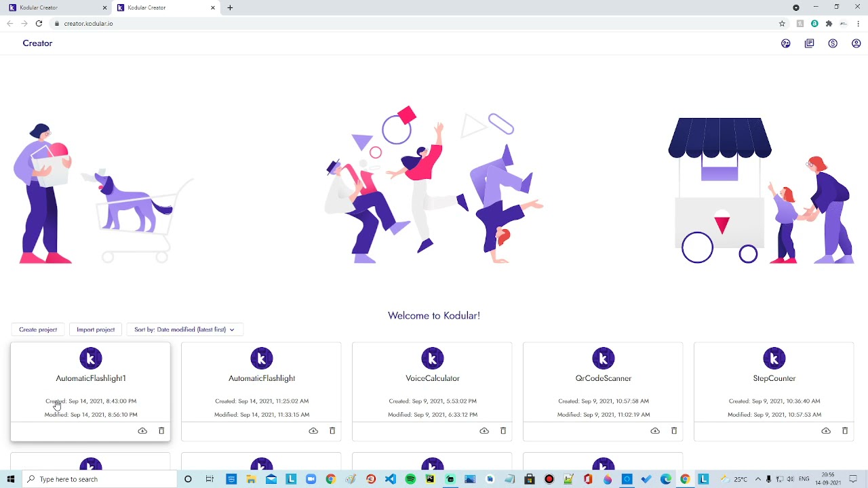The image size is (868, 488).
Task: Open the StepCounter project name
Action: click(774, 378)
